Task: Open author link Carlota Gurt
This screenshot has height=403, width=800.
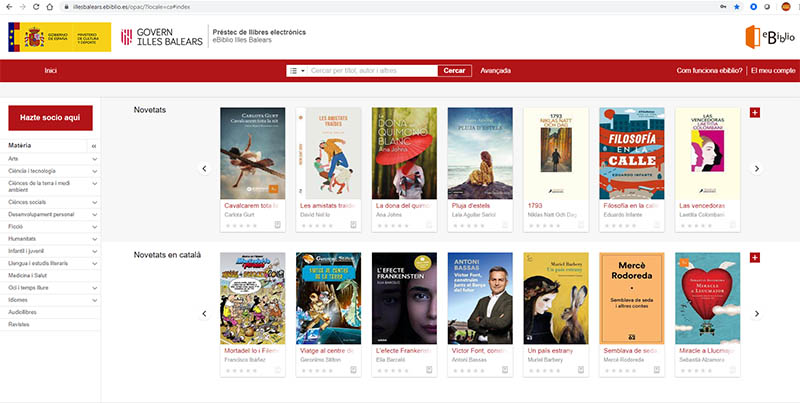Action: click(x=239, y=215)
